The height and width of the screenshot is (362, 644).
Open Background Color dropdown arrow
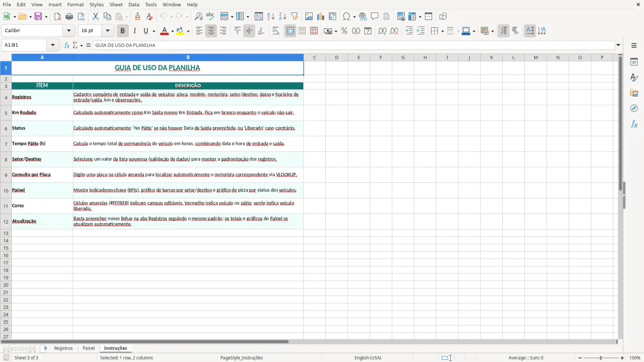(x=188, y=31)
